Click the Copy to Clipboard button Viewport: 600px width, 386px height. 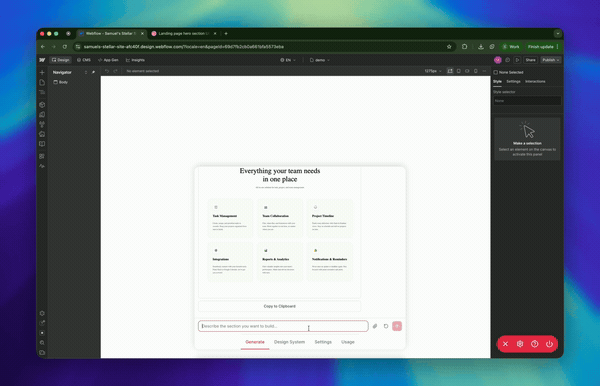[279, 306]
